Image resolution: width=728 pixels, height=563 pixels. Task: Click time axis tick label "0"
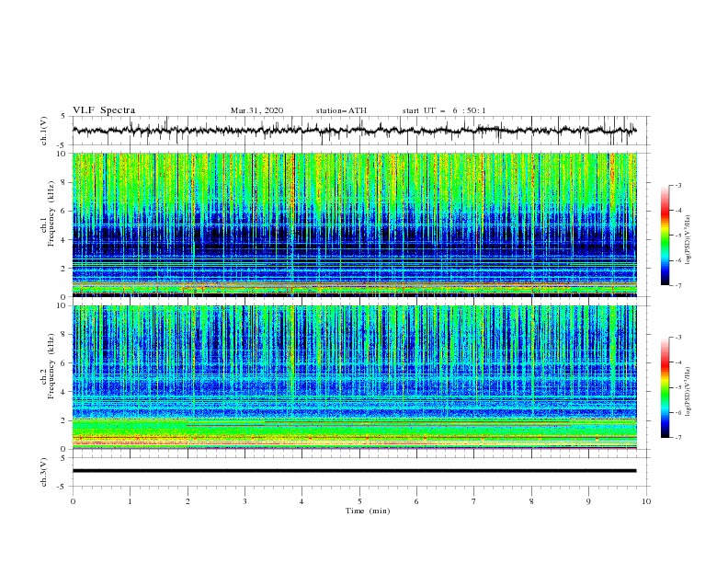click(73, 501)
